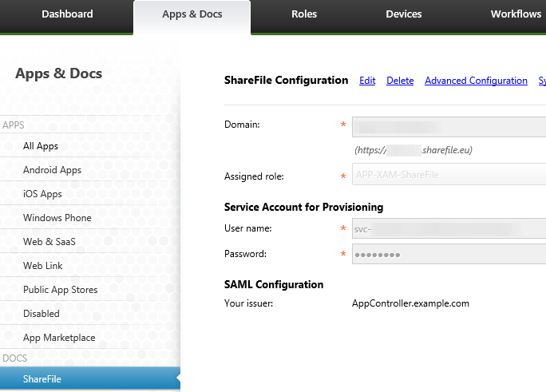Click the DOCS section header
The image size is (546, 392).
coord(14,358)
